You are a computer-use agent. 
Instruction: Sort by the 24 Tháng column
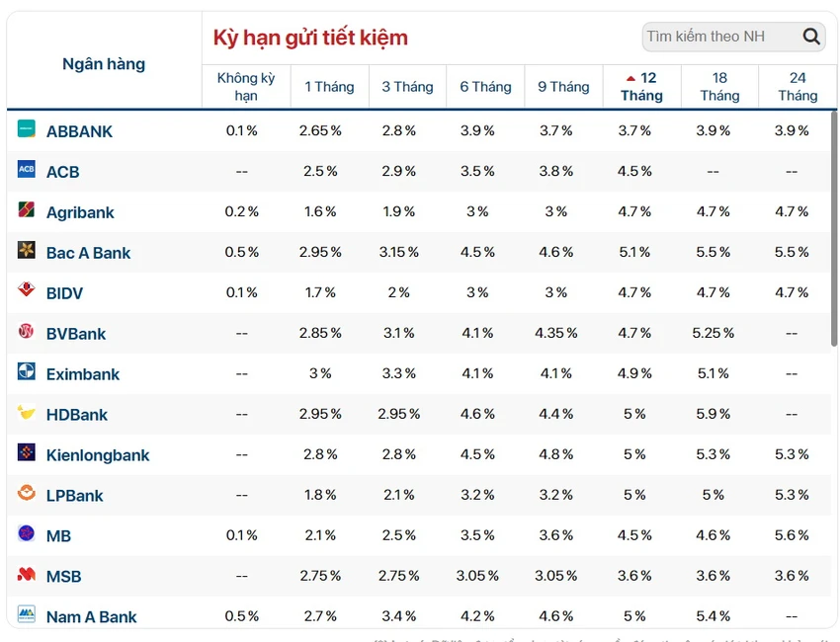pyautogui.click(x=798, y=87)
